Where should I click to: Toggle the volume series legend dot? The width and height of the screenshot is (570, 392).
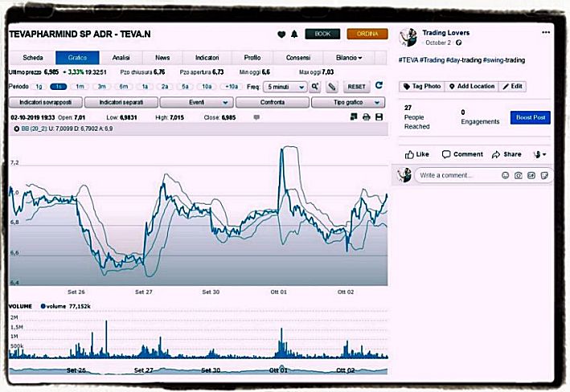(43, 306)
